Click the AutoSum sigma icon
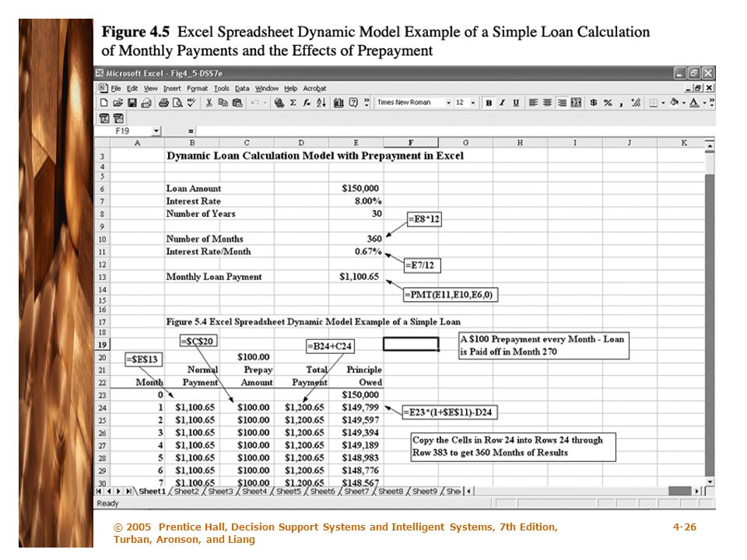Screen dimensions: 747x560 point(293,103)
